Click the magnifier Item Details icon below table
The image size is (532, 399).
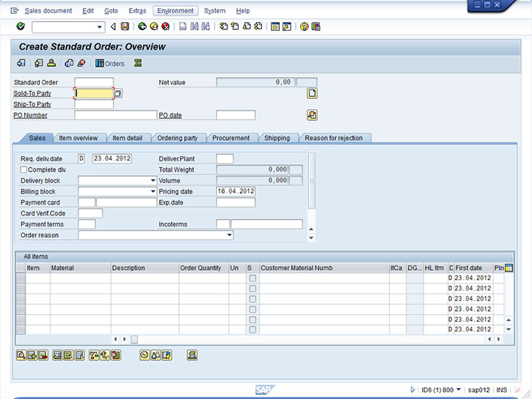(x=21, y=355)
